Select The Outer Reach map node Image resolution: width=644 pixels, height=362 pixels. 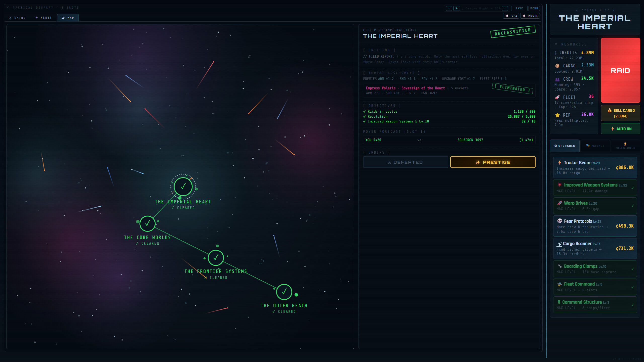click(x=284, y=292)
